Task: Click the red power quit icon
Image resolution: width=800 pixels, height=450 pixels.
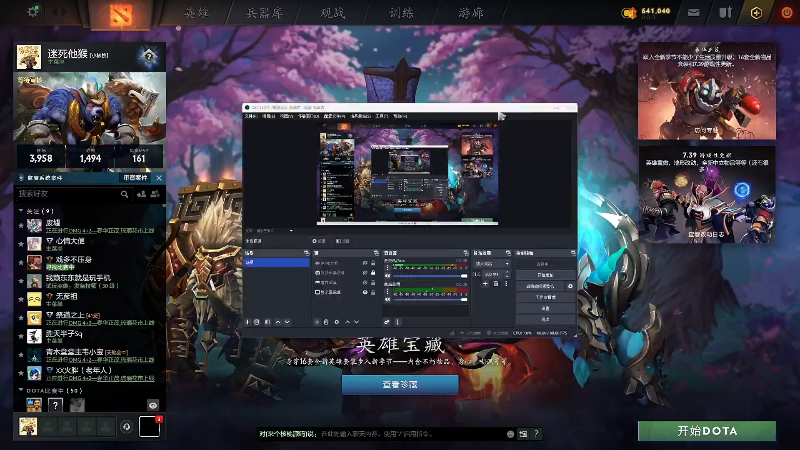Action: 787,12
